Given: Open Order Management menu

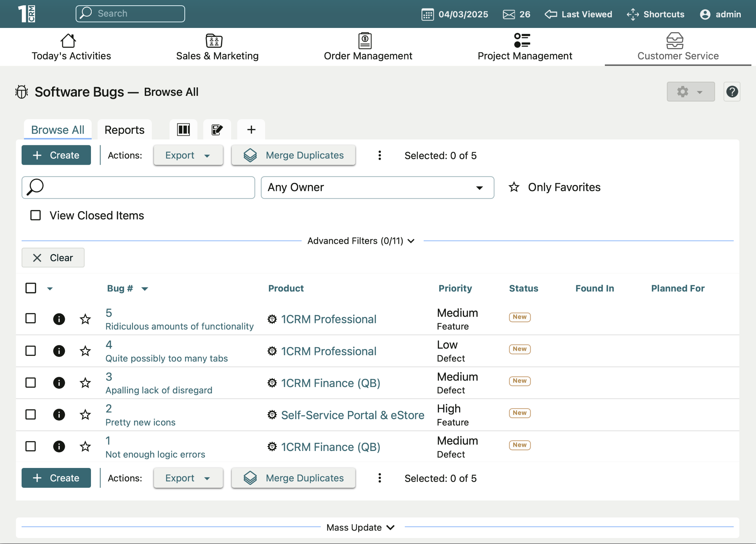Looking at the screenshot, I should (x=368, y=47).
